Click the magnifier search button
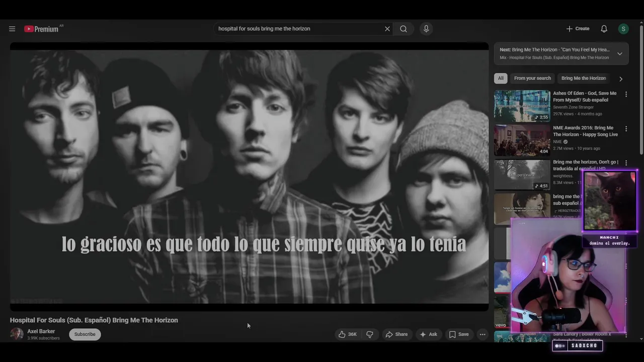The height and width of the screenshot is (362, 644). [404, 29]
